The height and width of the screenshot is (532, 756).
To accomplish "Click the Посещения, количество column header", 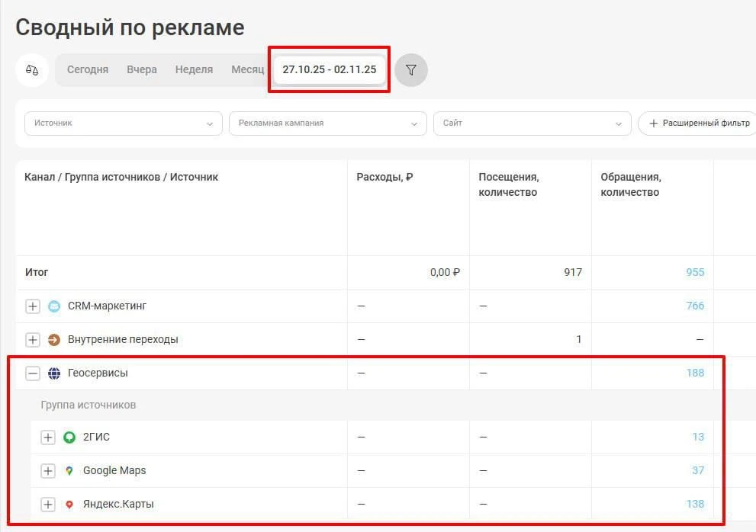I will click(x=509, y=184).
